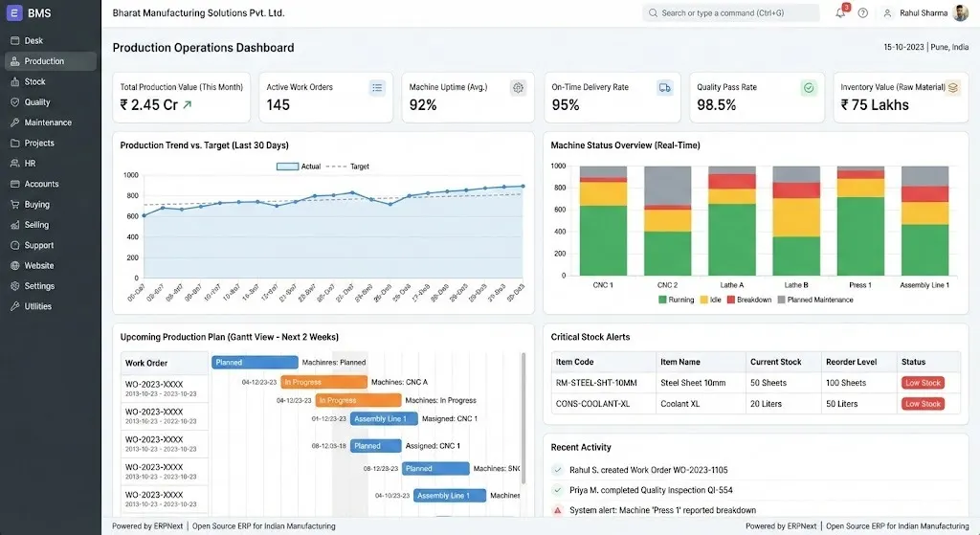The image size is (980, 535).
Task: Click the last data point on production trend line
Action: (523, 187)
